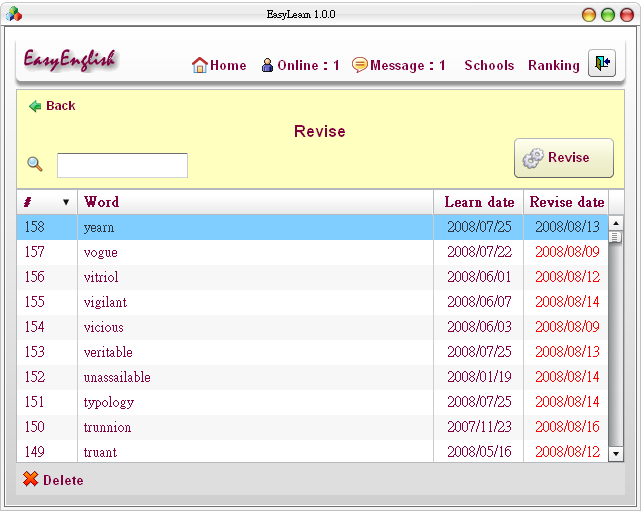Click the EasyLearn app icon in title bar

click(x=14, y=14)
